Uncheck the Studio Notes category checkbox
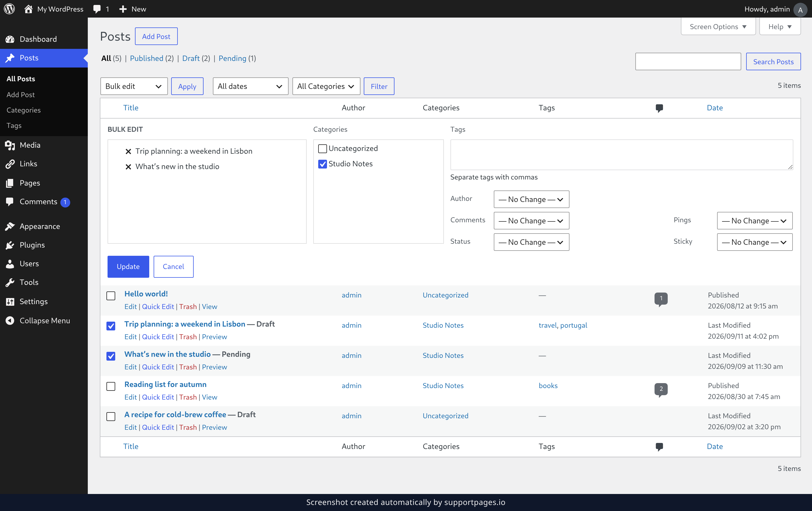The height and width of the screenshot is (511, 812). [x=322, y=164]
